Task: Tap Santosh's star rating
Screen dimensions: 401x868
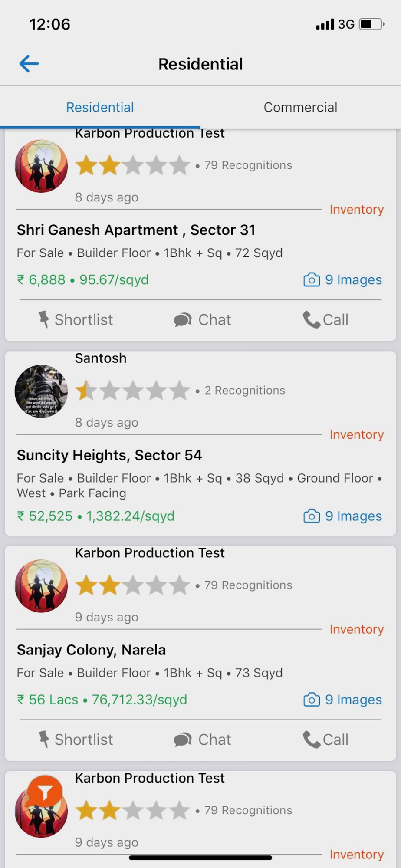Action: [x=133, y=391]
